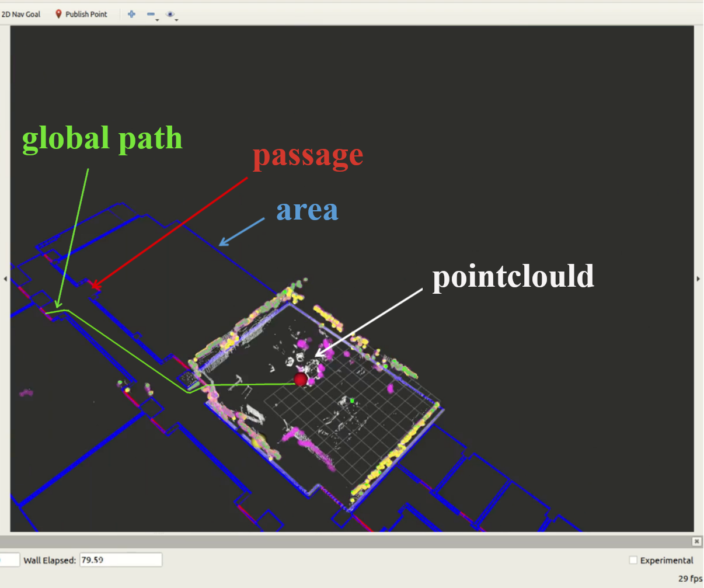Viewport: 704px width, 588px height.
Task: Click the red robot position sphere in the 3D view
Action: click(301, 380)
